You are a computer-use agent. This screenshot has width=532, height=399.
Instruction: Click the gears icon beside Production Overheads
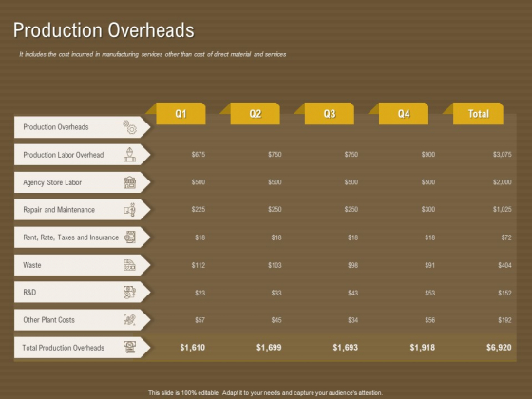[x=129, y=127]
